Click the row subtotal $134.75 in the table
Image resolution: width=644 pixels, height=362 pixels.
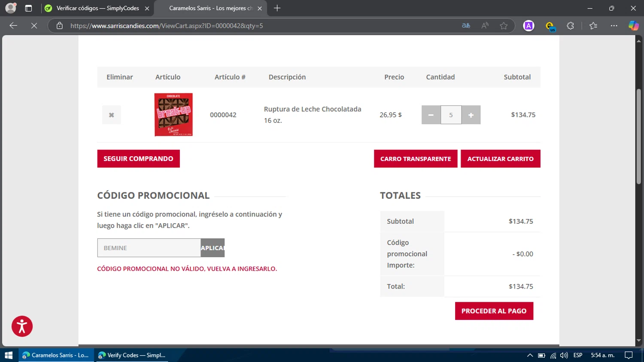pyautogui.click(x=523, y=115)
